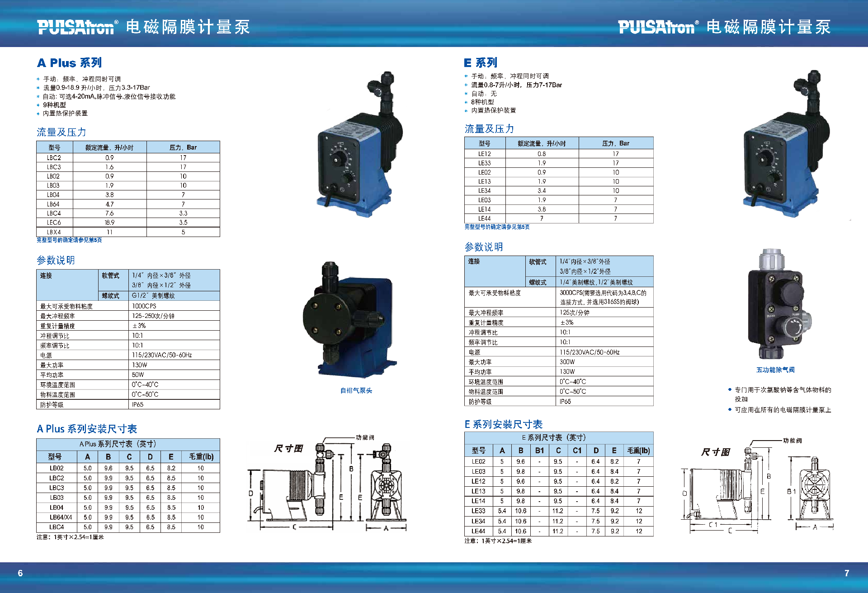Click the 18.9 flow value

(x=109, y=223)
